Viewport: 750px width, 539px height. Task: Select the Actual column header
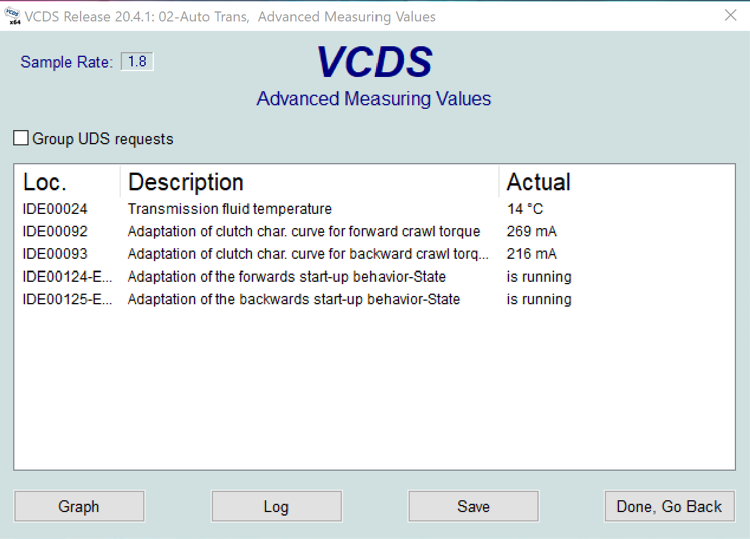617,182
